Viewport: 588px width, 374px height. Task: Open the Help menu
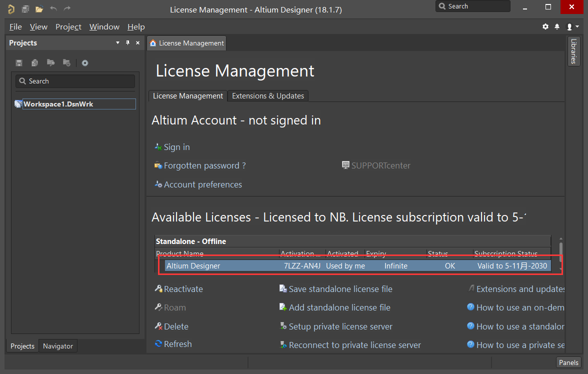click(x=136, y=27)
